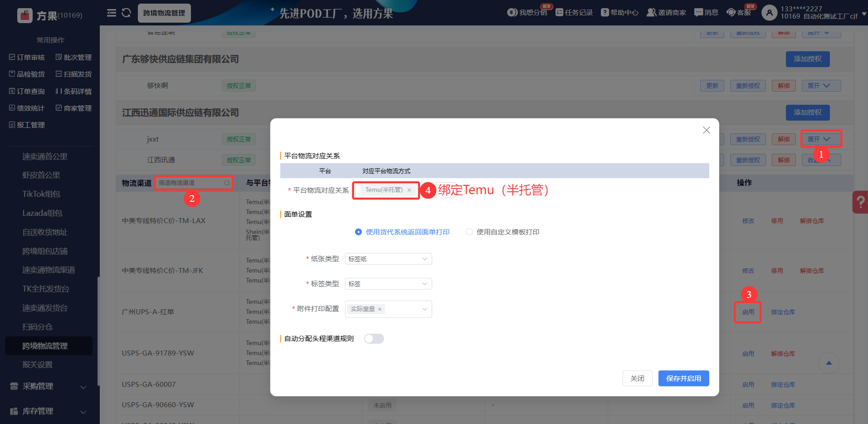Expand the jxxt row with 展开
This screenshot has width=868, height=424.
click(821, 139)
